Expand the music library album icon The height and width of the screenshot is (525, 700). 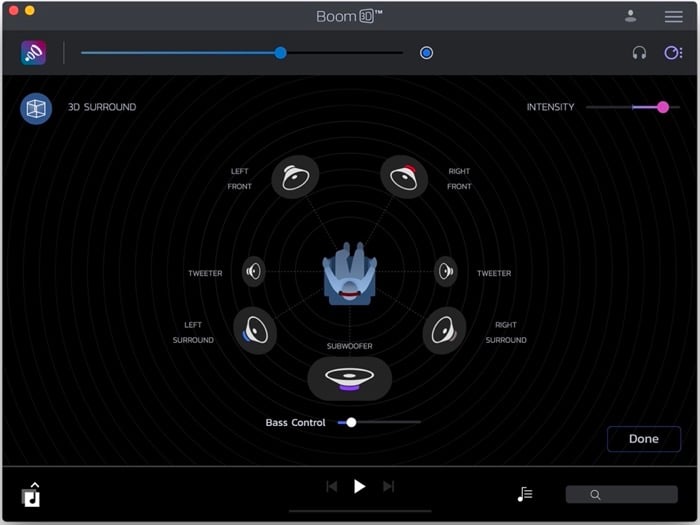coord(31,494)
